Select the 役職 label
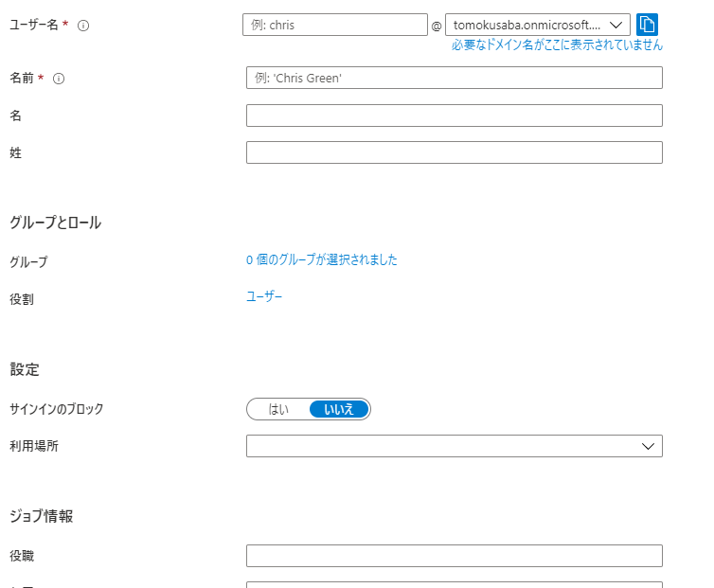The height and width of the screenshot is (588, 714). tap(22, 556)
